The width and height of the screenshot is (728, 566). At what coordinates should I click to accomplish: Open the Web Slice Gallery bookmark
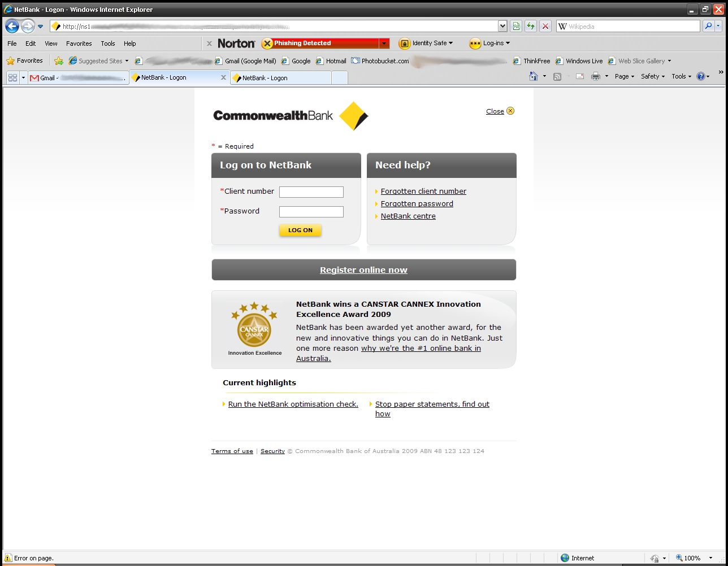[x=639, y=61]
